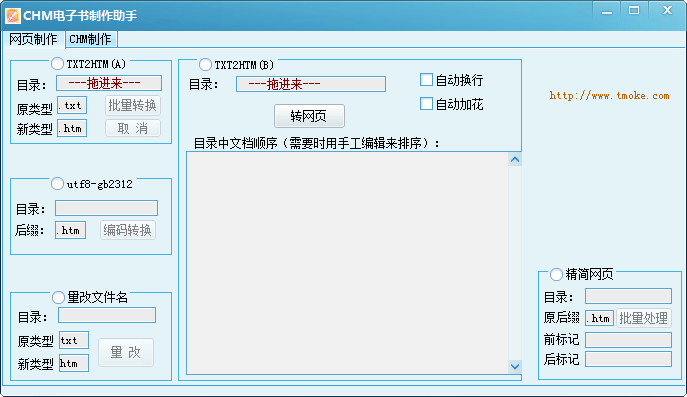Open the 网页制作 tab
The width and height of the screenshot is (687, 397).
pos(33,39)
